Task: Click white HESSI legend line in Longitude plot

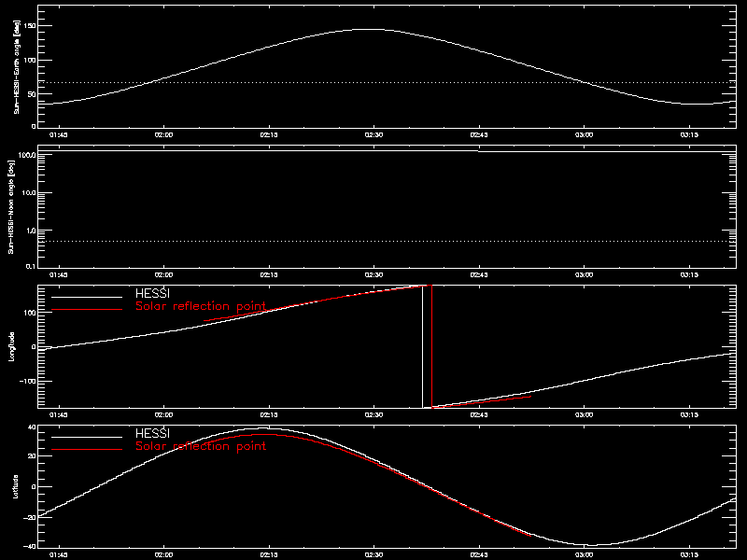Action: (87, 297)
